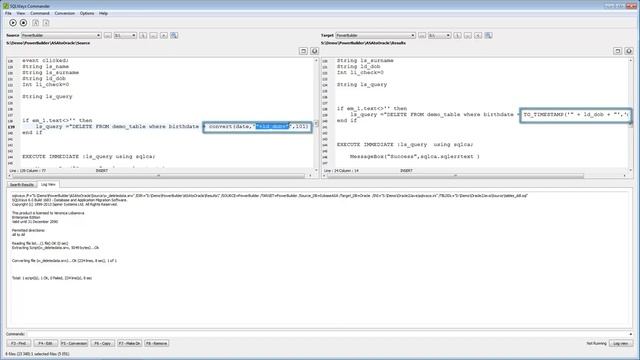Screen dimensions: 640x360
Task: Click the source path text ending in \Source
Action: click(48, 43)
